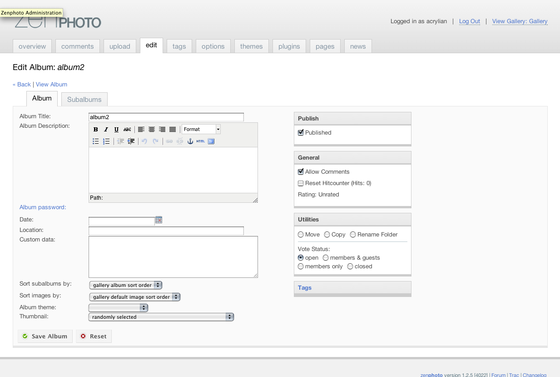The image size is (560, 377).
Task: Open the Sort images by dropdown
Action: (x=135, y=297)
